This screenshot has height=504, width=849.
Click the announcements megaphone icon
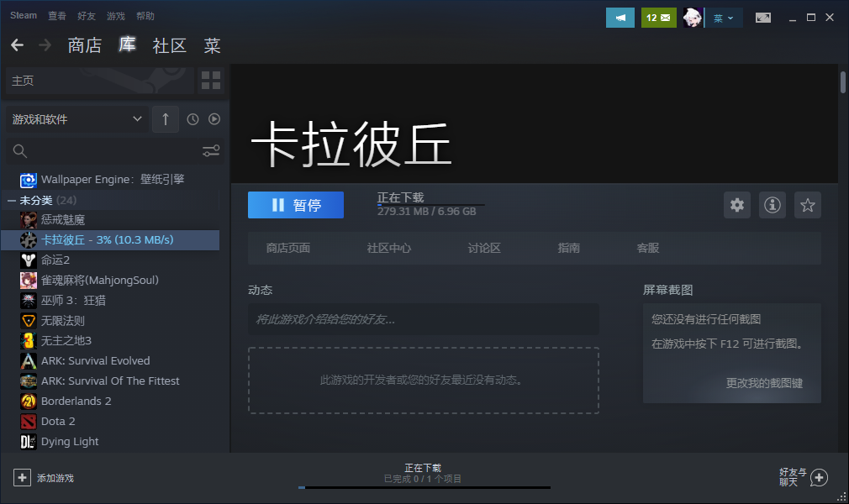620,18
